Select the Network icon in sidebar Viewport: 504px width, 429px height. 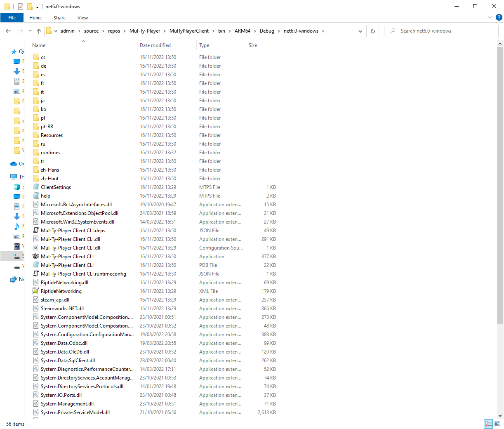click(x=14, y=279)
